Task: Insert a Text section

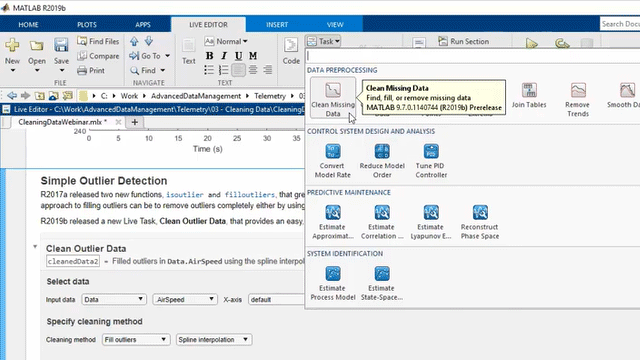Action: tap(189, 51)
